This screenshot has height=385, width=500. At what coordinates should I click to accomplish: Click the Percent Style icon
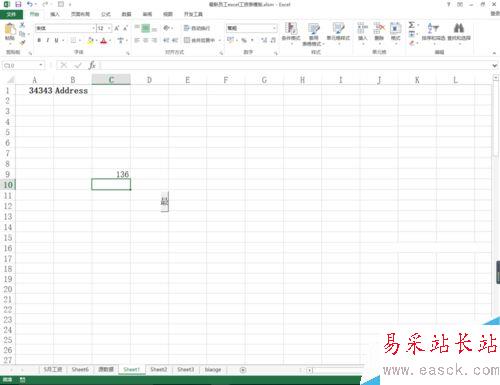tap(244, 40)
